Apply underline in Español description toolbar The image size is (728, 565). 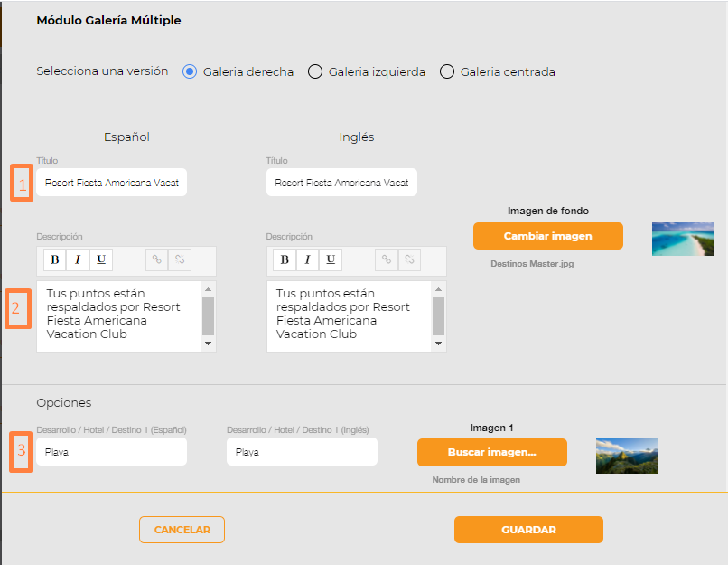(x=101, y=259)
